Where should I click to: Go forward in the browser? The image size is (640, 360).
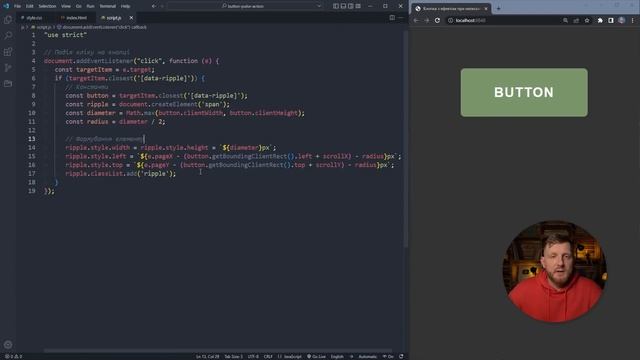tap(427, 20)
